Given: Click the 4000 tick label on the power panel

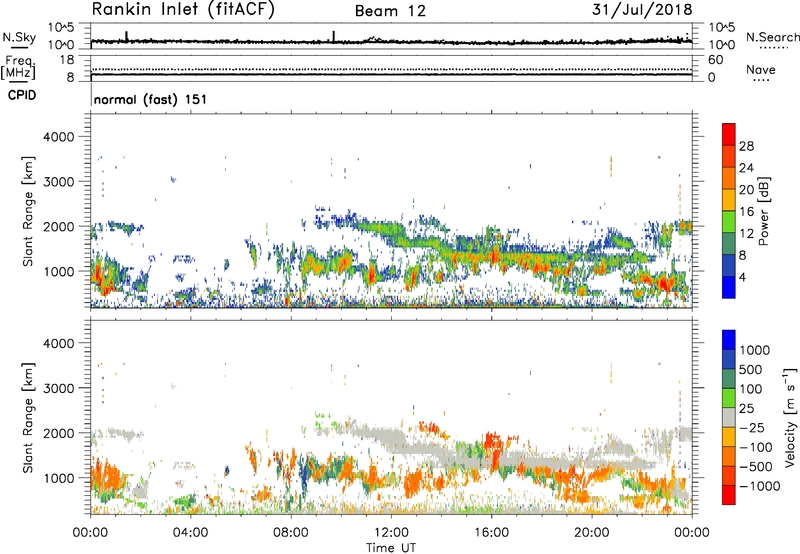Looking at the screenshot, I should click(x=59, y=137).
